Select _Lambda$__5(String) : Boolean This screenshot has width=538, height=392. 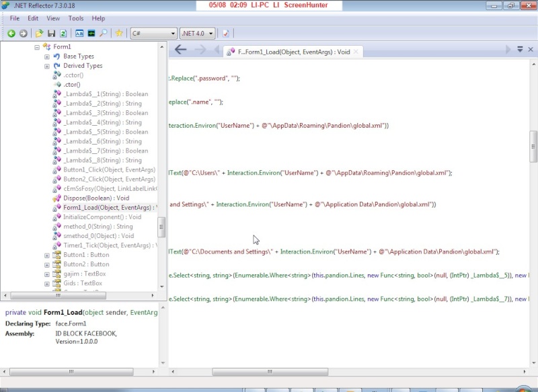pyautogui.click(x=106, y=132)
